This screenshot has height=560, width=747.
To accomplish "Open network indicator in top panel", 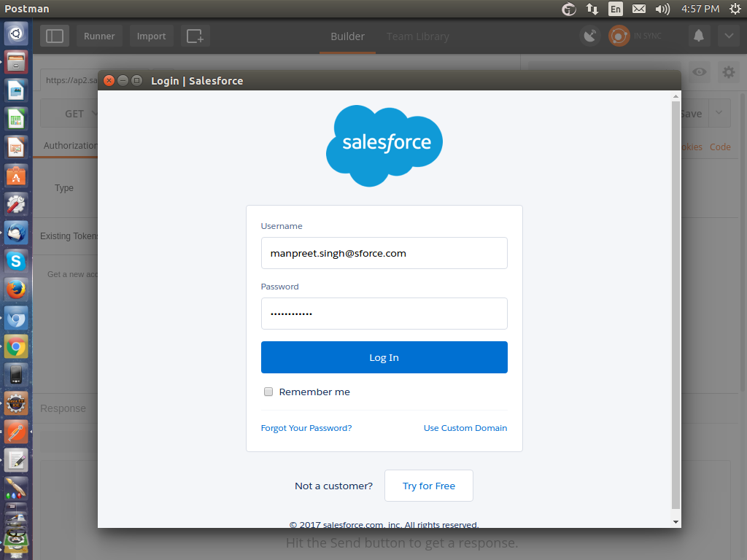I will pyautogui.click(x=592, y=9).
